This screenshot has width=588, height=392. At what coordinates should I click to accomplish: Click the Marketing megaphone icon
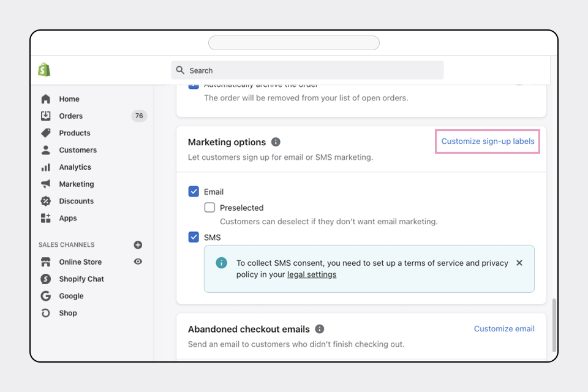click(46, 184)
